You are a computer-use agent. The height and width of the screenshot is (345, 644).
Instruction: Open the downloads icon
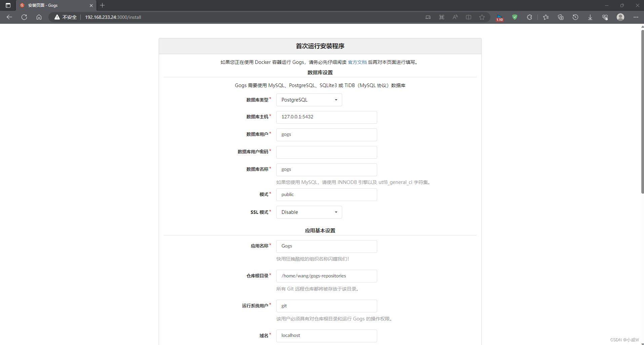(x=590, y=17)
